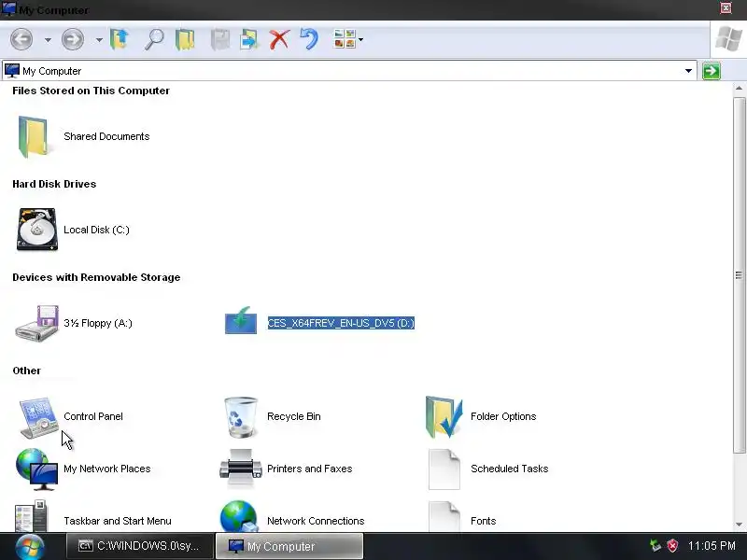
Task: Click the red security shield tray icon
Action: point(672,546)
